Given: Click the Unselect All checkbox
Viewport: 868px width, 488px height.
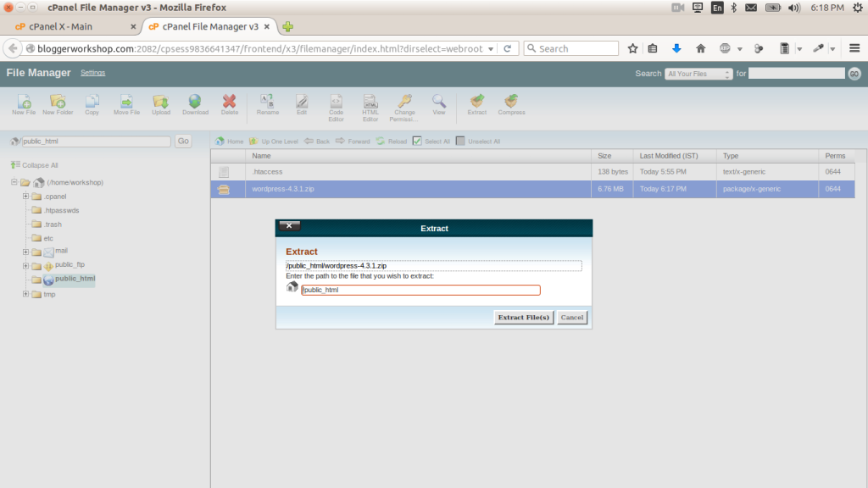Looking at the screenshot, I should tap(460, 141).
